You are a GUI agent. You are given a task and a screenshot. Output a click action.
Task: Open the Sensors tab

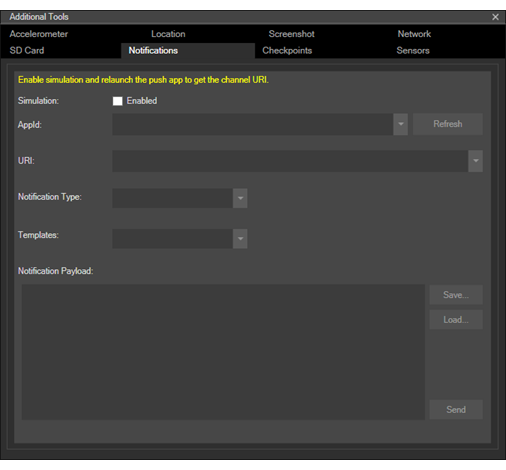coord(413,51)
